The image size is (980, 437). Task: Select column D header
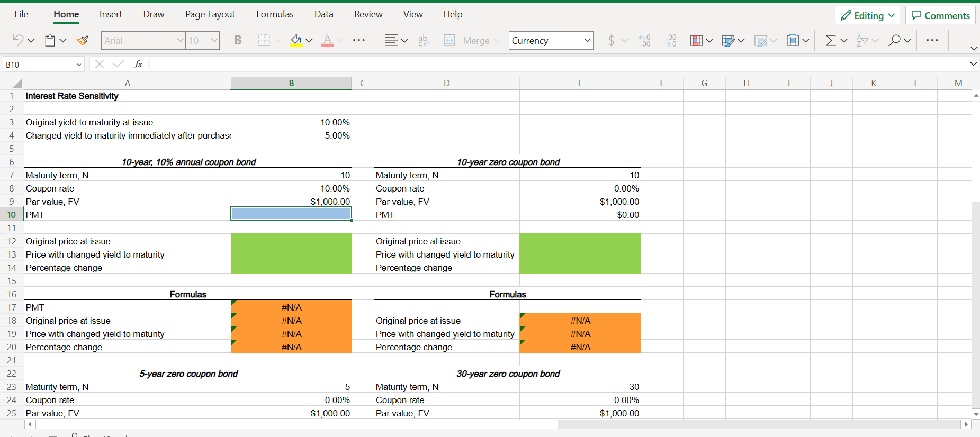[447, 83]
